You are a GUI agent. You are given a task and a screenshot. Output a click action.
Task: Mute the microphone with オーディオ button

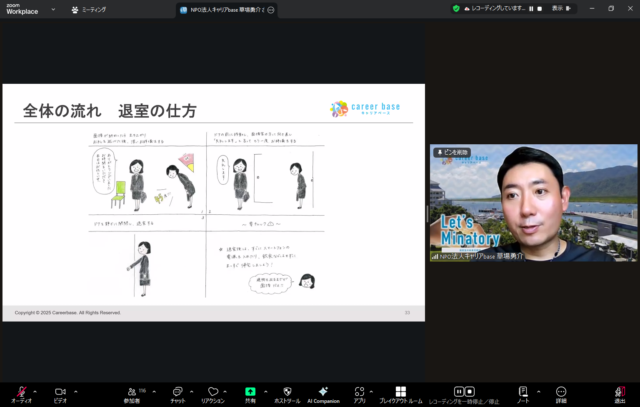[21, 392]
